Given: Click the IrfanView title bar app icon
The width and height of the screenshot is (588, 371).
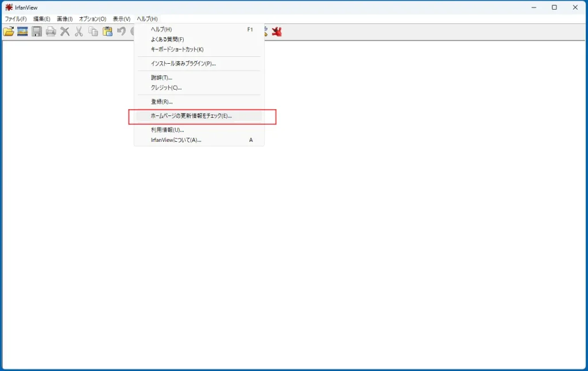Looking at the screenshot, I should pos(9,7).
